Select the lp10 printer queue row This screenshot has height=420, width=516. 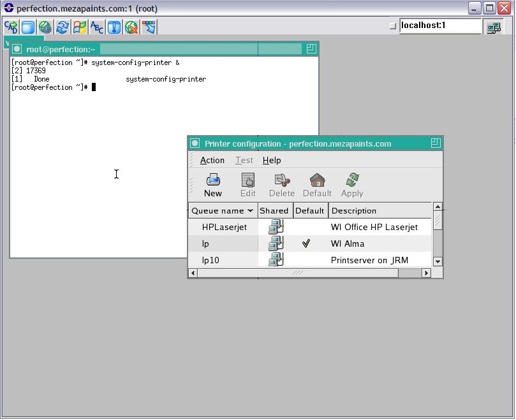[x=310, y=260]
